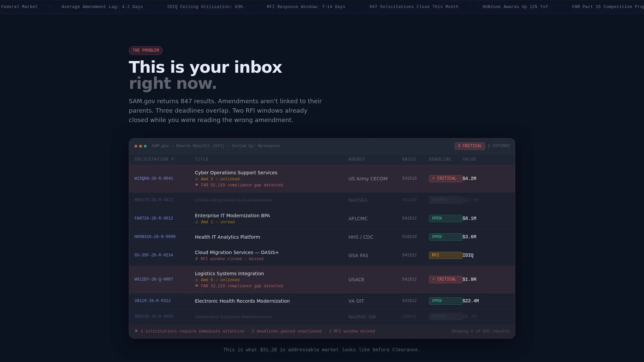This screenshot has width=644, height=362.
Task: Click NAICS code 541519
Action: pyautogui.click(x=409, y=179)
